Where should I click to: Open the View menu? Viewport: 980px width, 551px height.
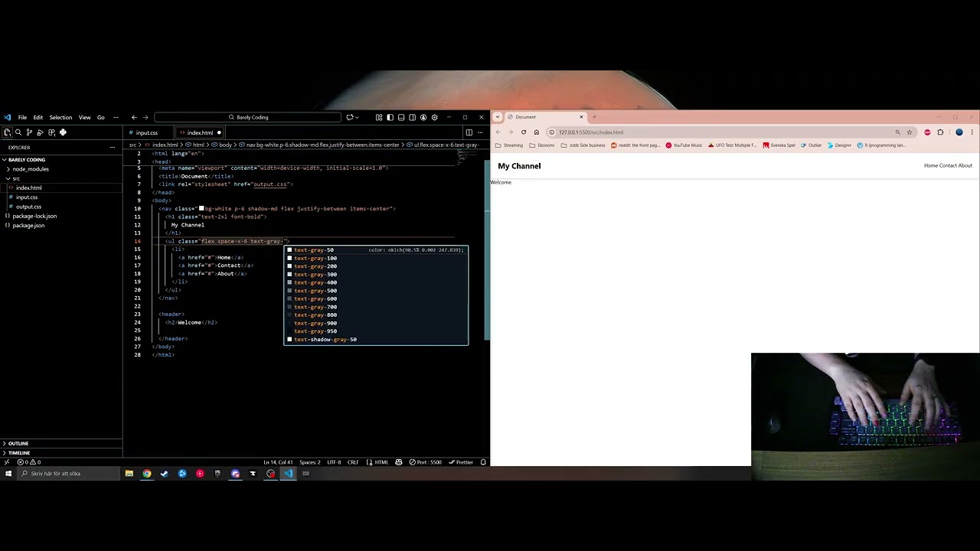pos(84,117)
